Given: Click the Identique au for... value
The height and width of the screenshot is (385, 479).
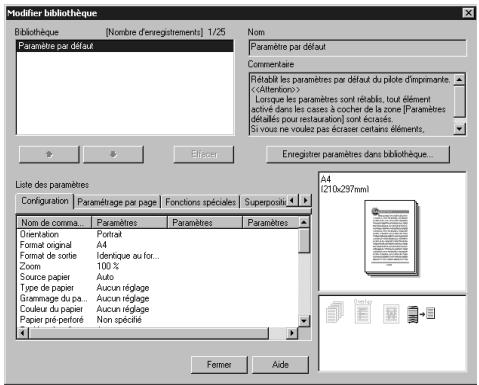Looking at the screenshot, I should click(x=128, y=256).
